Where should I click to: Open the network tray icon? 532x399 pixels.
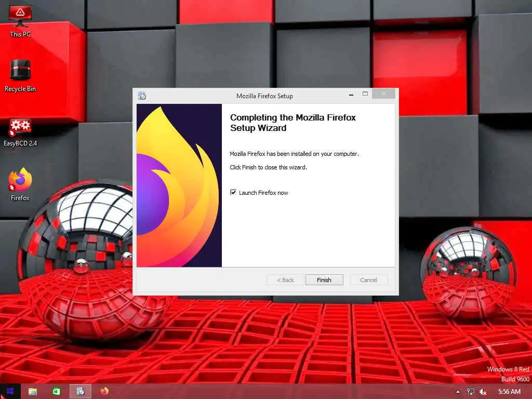click(471, 392)
